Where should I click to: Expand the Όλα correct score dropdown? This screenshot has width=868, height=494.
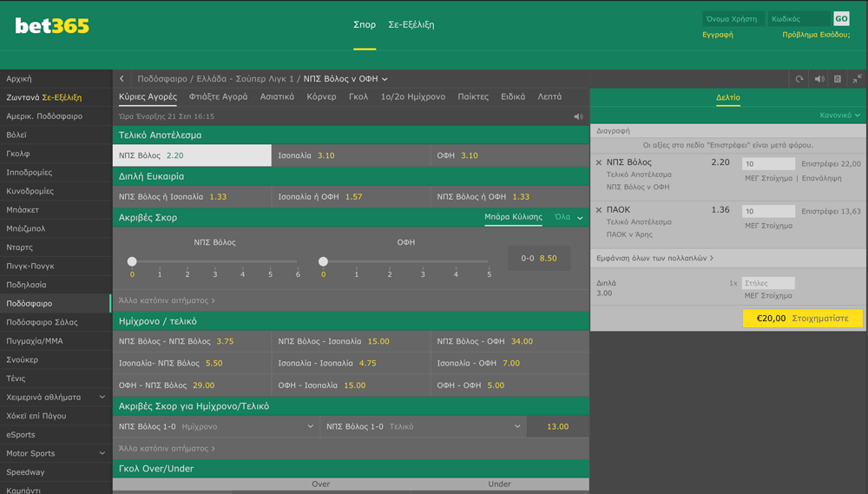(569, 217)
